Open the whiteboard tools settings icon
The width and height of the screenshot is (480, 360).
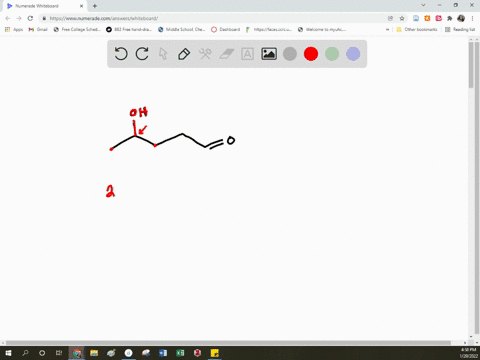pyautogui.click(x=205, y=54)
